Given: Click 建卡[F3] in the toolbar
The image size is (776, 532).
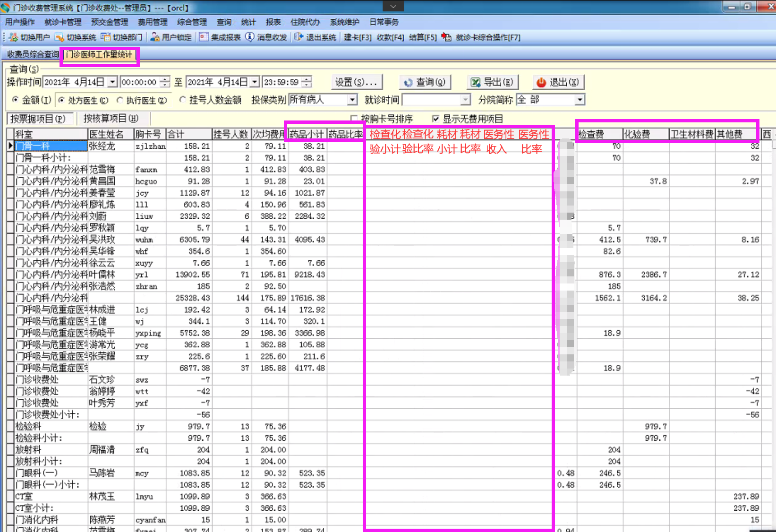Looking at the screenshot, I should click(x=358, y=37).
